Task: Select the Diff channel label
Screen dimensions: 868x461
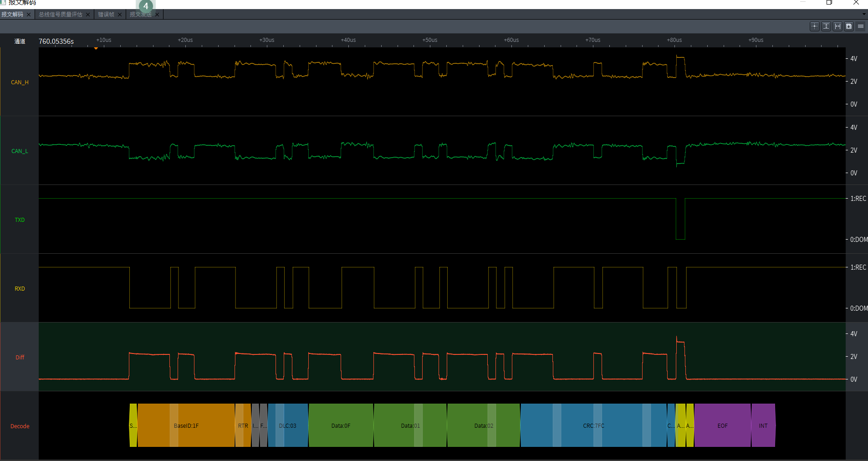Action: (20, 358)
